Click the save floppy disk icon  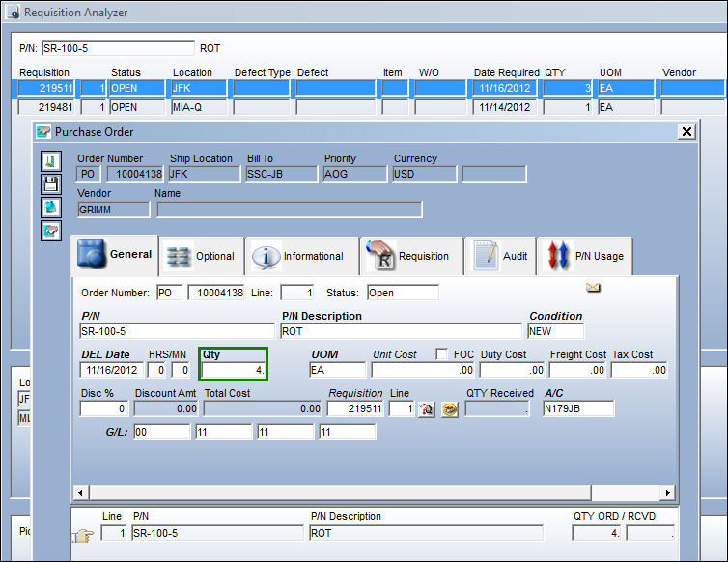pyautogui.click(x=50, y=183)
